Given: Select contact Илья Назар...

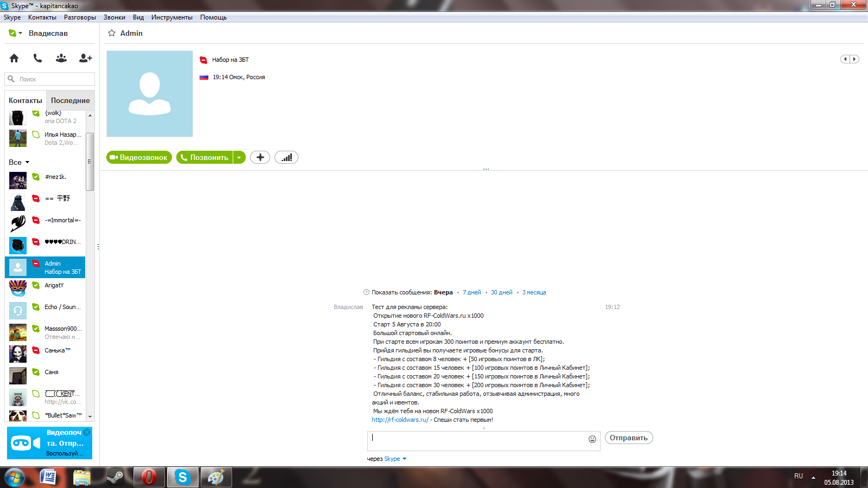Looking at the screenshot, I should point(46,138).
